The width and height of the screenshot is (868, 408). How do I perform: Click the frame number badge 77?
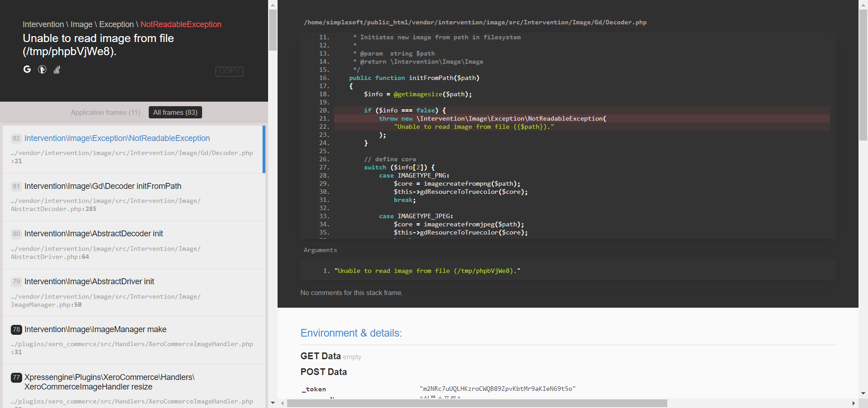pyautogui.click(x=16, y=377)
